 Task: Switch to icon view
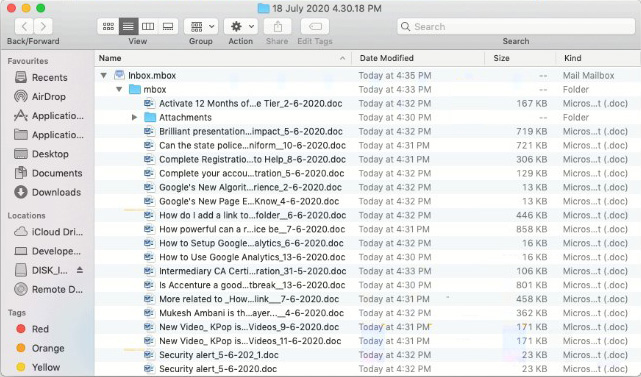click(108, 27)
